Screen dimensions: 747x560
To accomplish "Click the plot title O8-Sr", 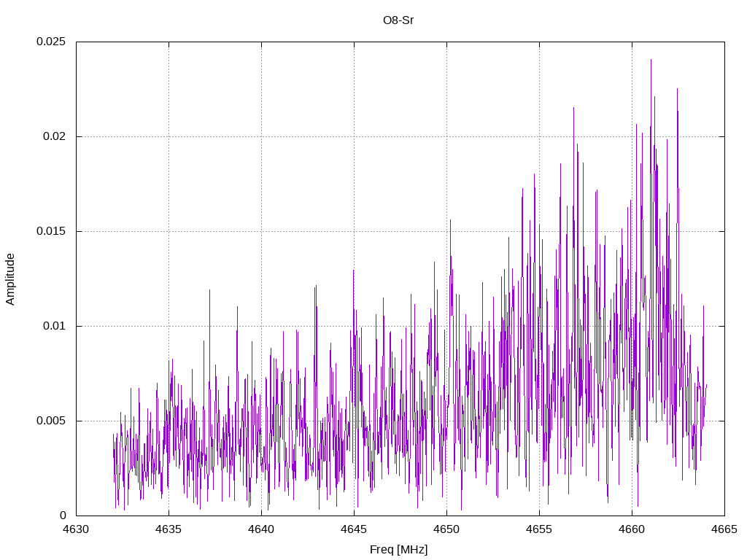I will pyautogui.click(x=398, y=20).
